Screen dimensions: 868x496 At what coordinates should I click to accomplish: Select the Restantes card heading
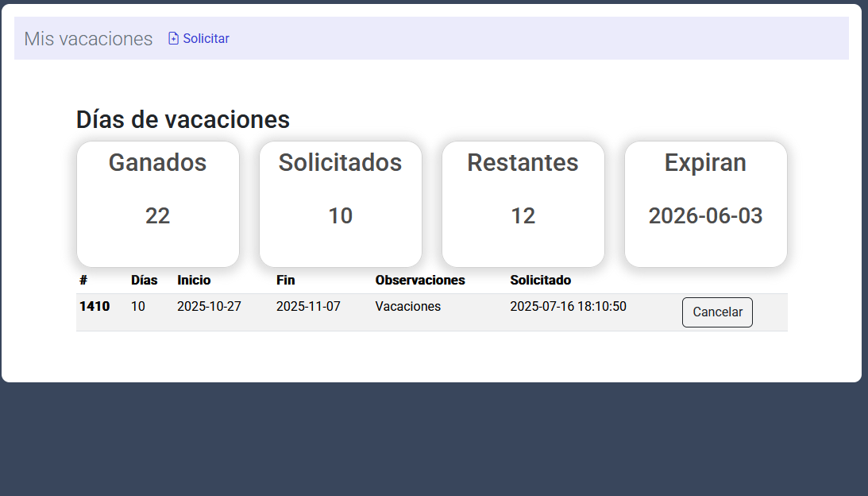(x=523, y=162)
